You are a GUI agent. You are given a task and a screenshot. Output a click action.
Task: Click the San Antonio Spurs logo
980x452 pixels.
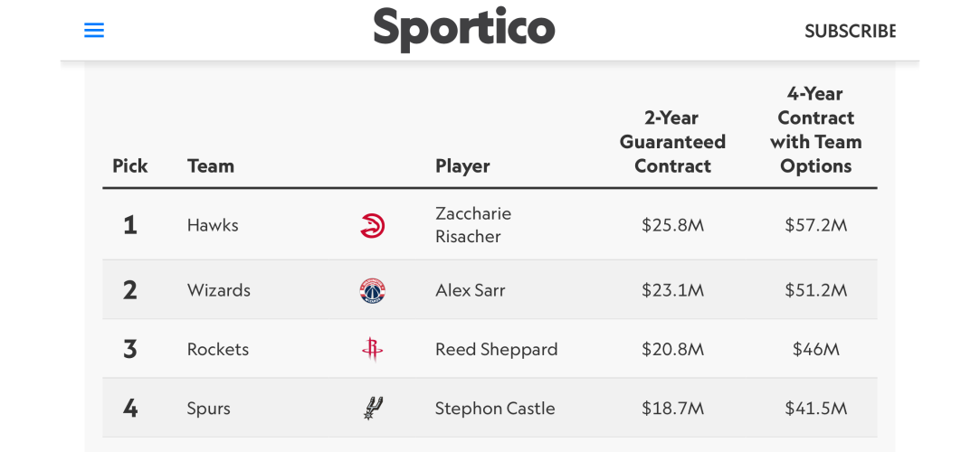373,409
